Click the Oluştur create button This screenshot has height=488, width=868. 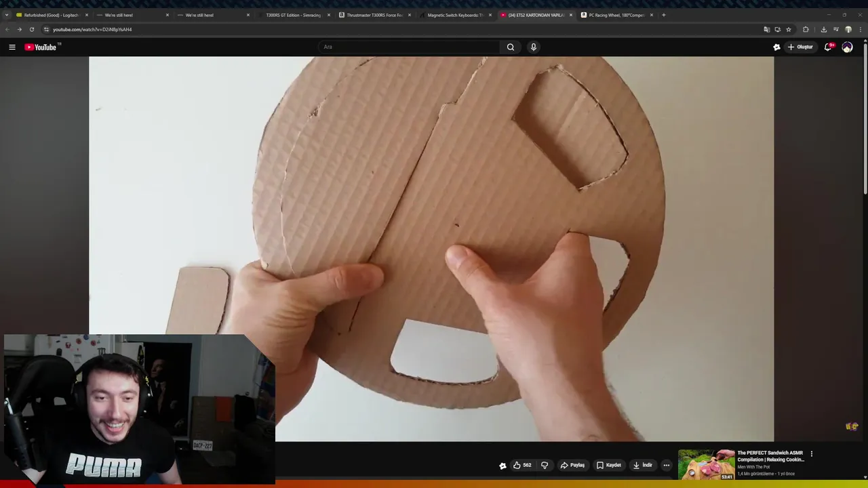(801, 47)
